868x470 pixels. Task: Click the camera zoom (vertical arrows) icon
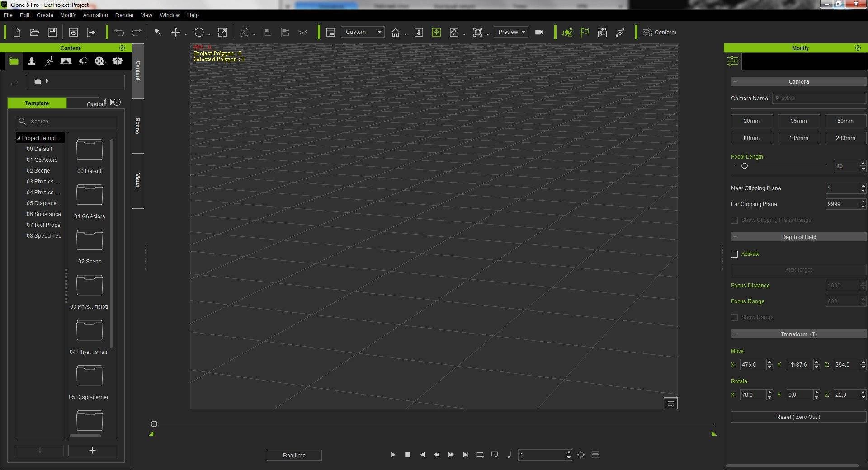pos(419,32)
